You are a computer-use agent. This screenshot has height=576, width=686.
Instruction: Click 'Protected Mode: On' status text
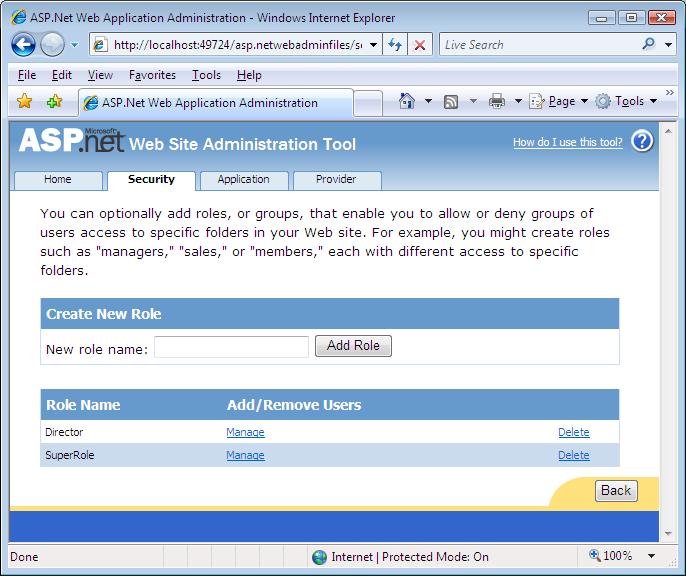coord(435,557)
